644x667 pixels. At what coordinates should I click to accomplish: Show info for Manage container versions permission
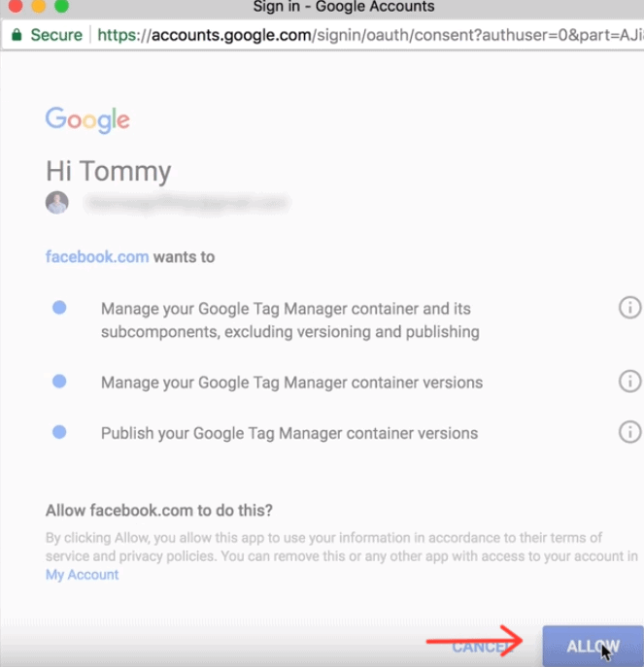point(629,382)
